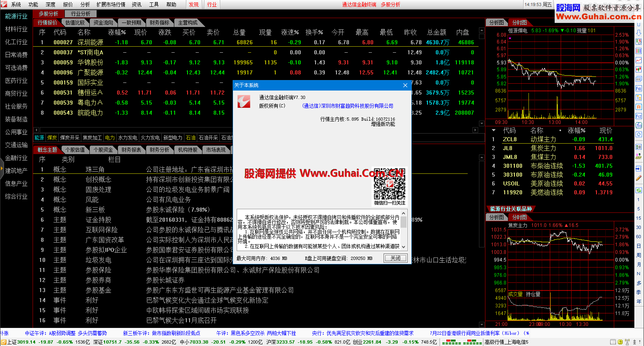Toggle 分析图 view in bottom chart panel
The height and width of the screenshot is (346, 644).
point(496,217)
